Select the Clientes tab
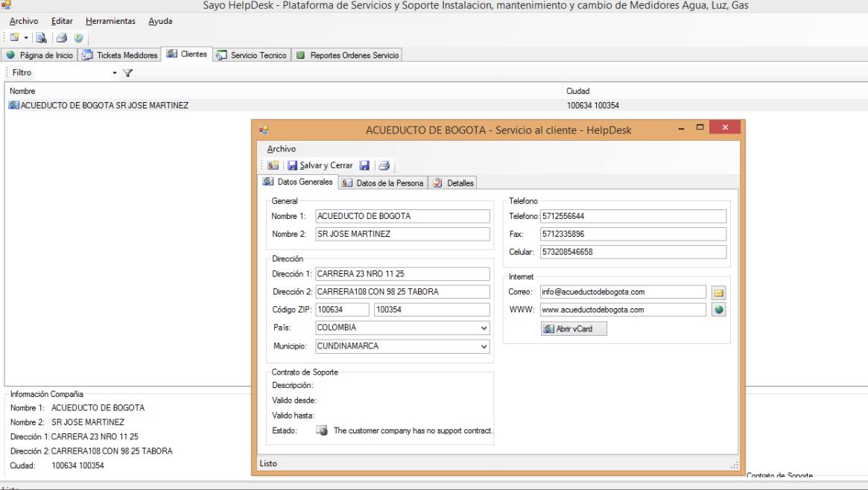 click(187, 54)
